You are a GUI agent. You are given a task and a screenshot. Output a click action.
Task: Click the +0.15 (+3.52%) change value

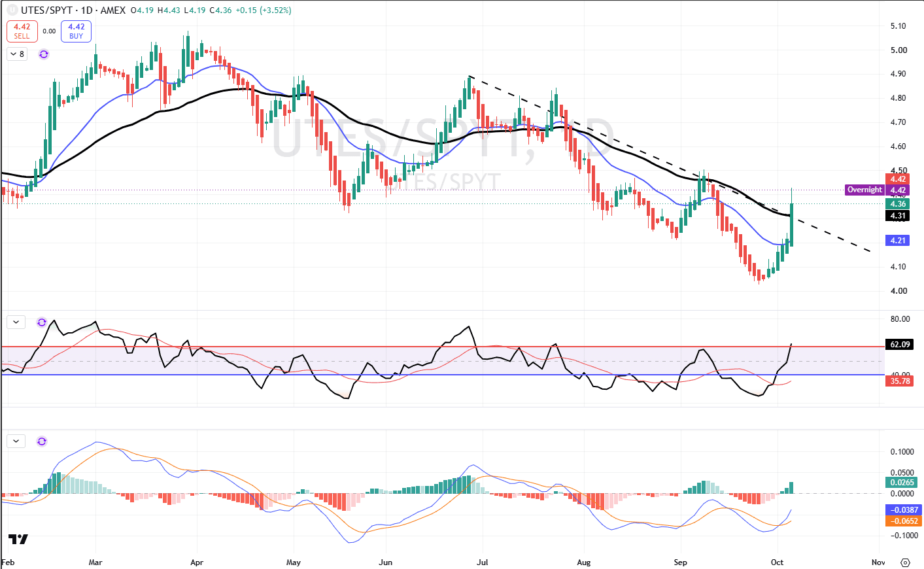point(265,10)
